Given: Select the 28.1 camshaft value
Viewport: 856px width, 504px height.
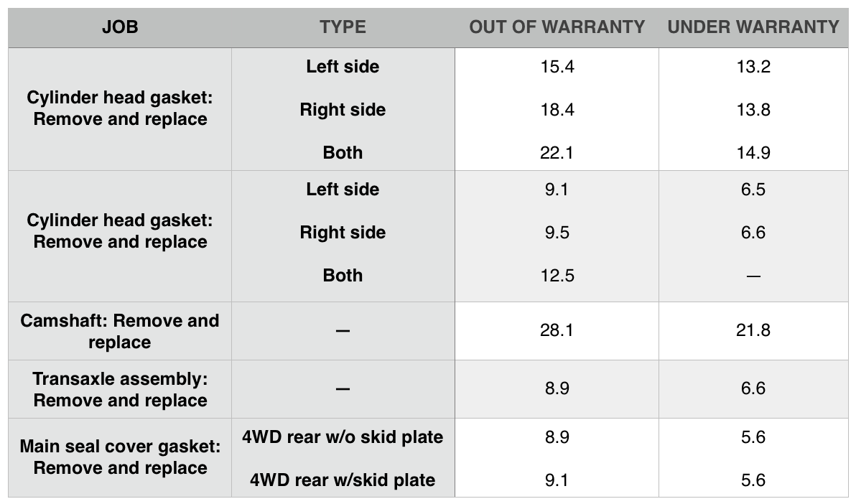Looking at the screenshot, I should pyautogui.click(x=557, y=330).
